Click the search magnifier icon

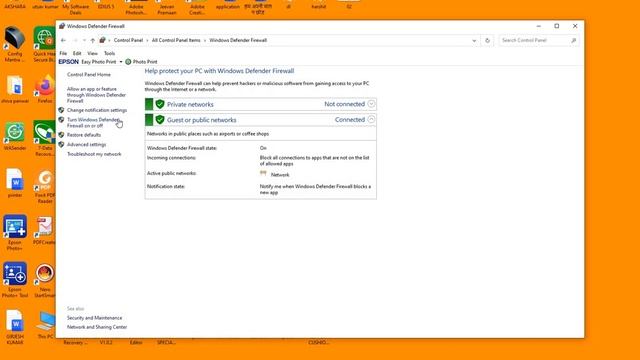(x=573, y=40)
